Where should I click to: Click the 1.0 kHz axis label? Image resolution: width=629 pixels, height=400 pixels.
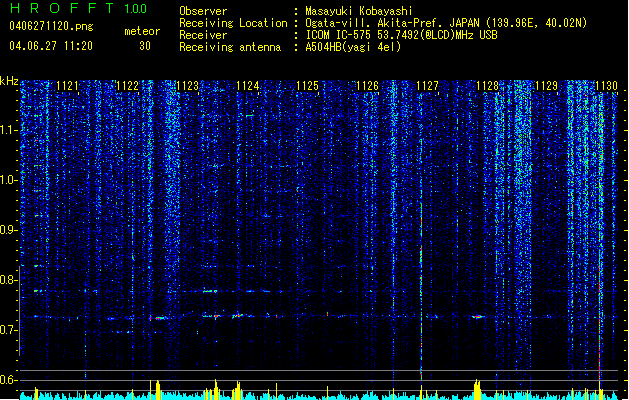point(9,180)
